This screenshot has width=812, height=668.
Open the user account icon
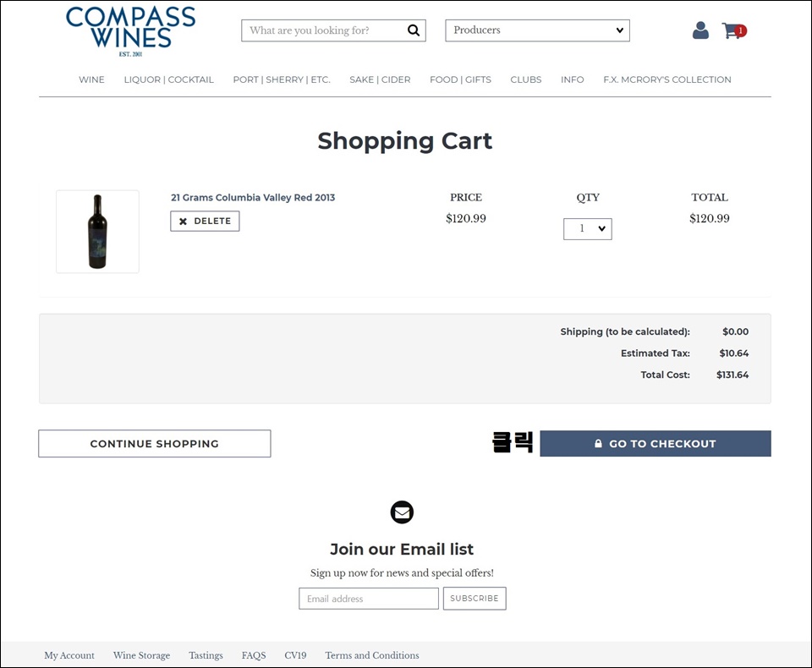tap(700, 30)
